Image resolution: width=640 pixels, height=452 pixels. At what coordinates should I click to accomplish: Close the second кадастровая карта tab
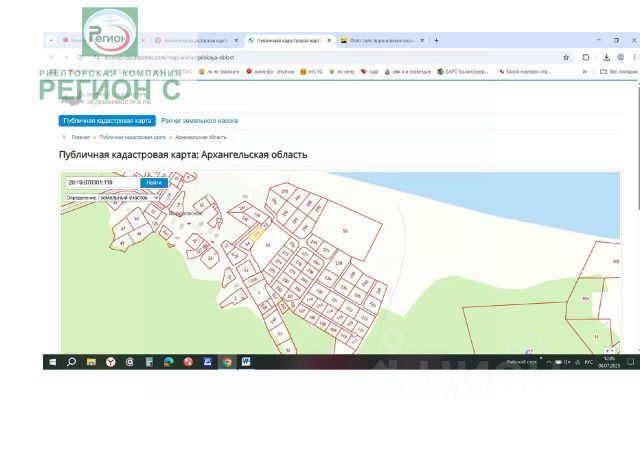[x=236, y=41]
